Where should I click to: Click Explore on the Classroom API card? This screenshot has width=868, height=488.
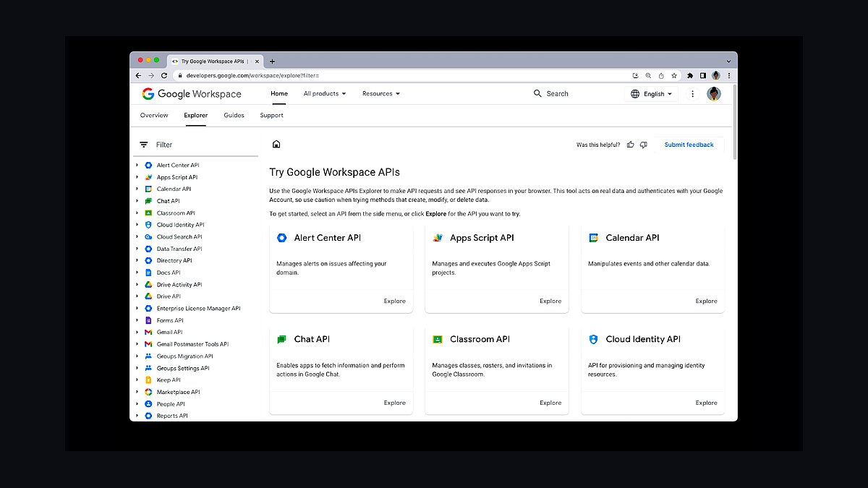point(550,403)
